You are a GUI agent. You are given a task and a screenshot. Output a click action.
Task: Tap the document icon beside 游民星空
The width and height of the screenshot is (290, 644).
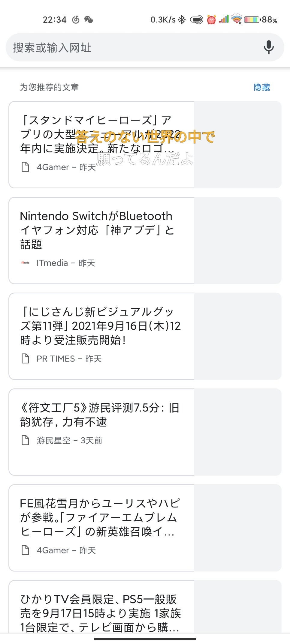26,440
